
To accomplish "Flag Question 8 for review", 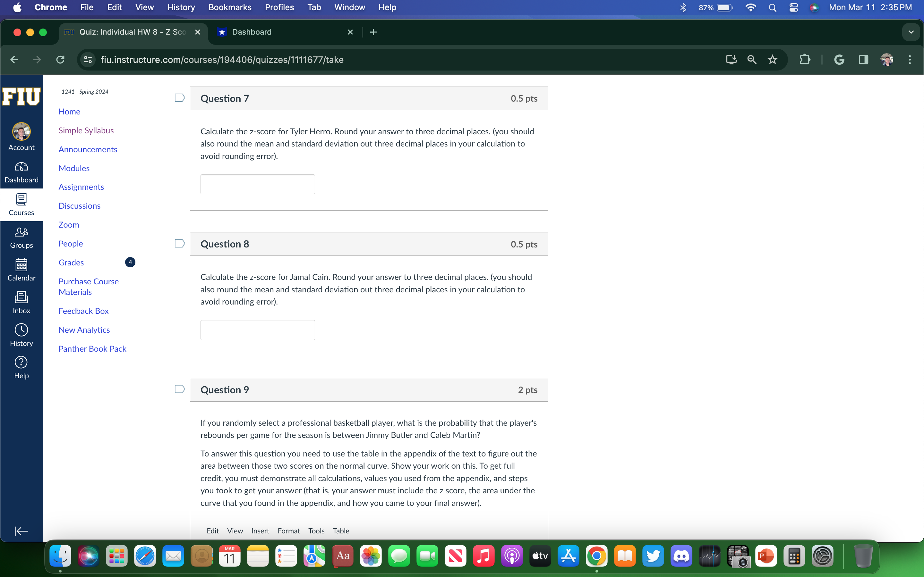I will (179, 244).
